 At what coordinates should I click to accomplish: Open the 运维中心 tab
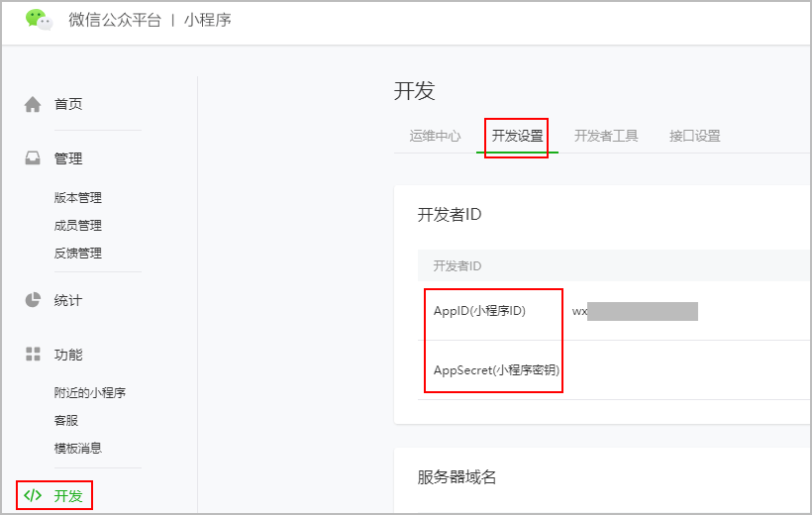point(435,137)
